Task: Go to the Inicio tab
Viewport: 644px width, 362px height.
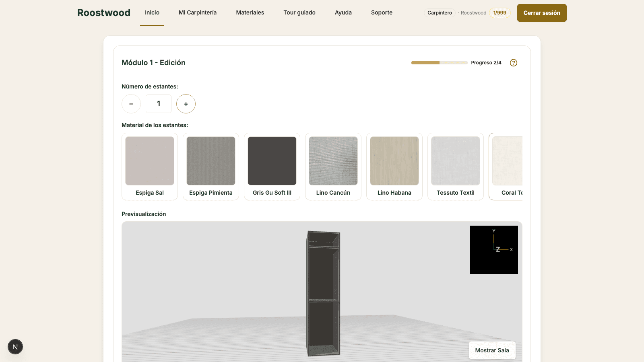Action: [x=152, y=12]
